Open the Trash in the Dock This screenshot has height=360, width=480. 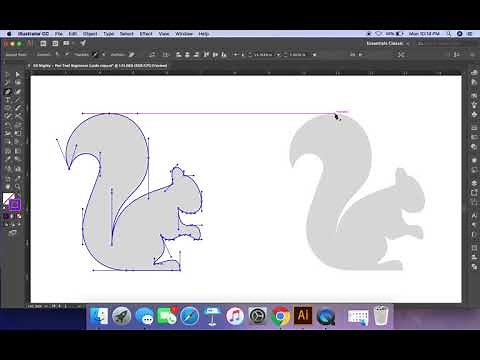(x=381, y=315)
